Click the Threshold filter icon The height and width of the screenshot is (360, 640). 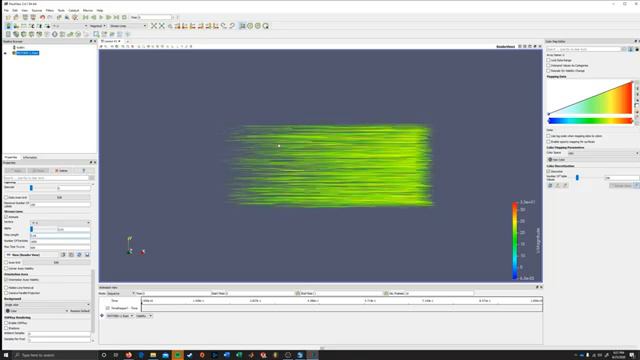39,34
